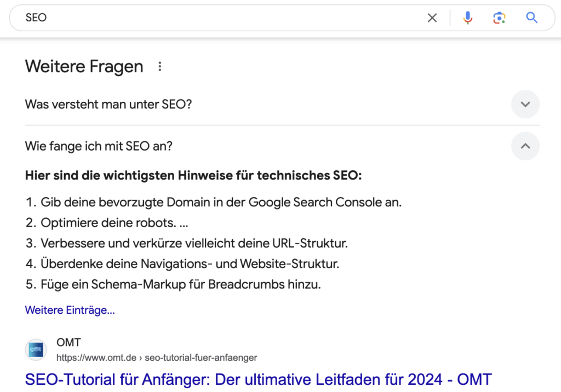Follow the 'Weitere Einträge...' link

pos(70,310)
